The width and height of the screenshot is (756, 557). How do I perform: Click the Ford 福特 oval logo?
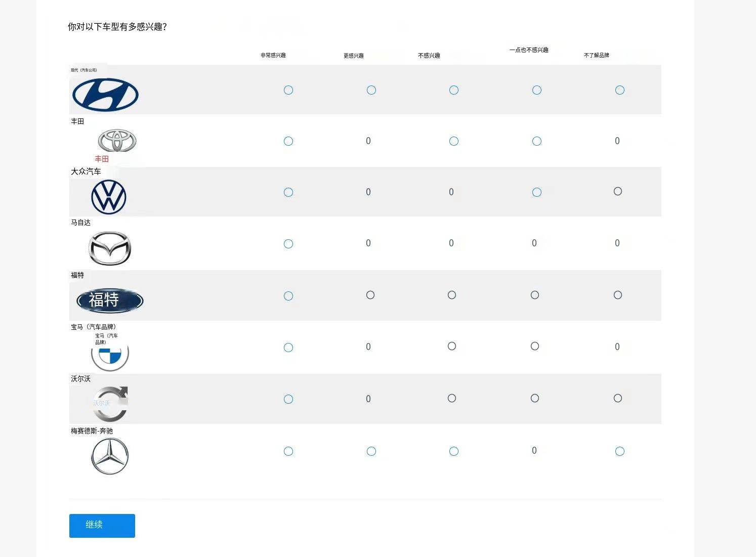tap(110, 301)
